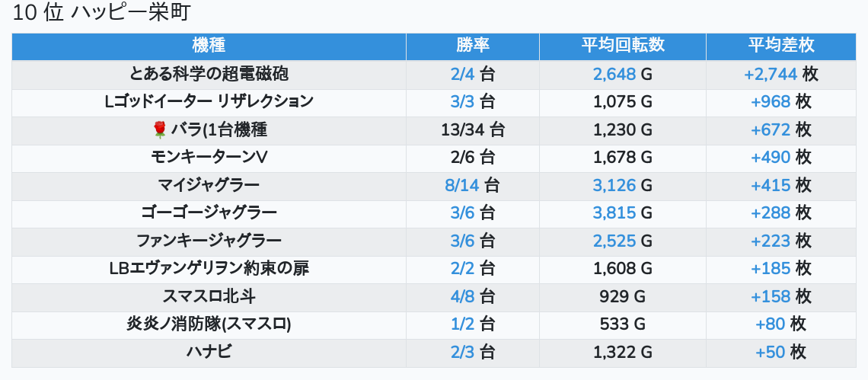This screenshot has height=380, width=868.
Task: Click the 平均差枚 column header
Action: click(780, 45)
